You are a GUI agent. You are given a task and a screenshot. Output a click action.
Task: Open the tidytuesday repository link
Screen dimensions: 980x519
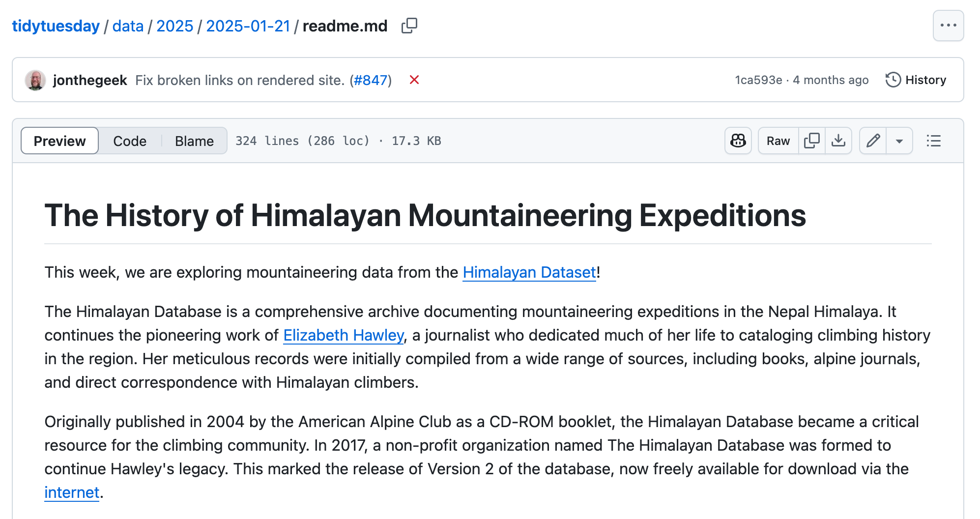point(56,26)
